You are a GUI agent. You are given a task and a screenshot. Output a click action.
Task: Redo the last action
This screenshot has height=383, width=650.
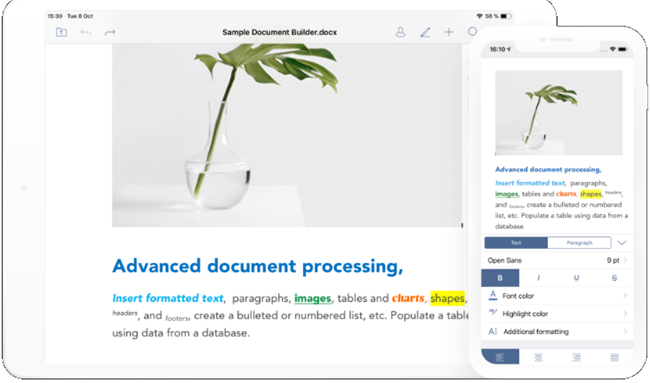pos(110,32)
